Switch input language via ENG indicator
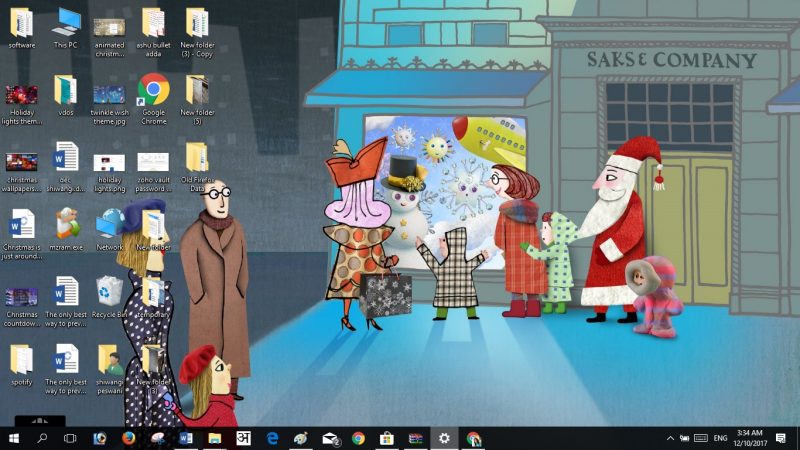The height and width of the screenshot is (450, 800). (720, 438)
